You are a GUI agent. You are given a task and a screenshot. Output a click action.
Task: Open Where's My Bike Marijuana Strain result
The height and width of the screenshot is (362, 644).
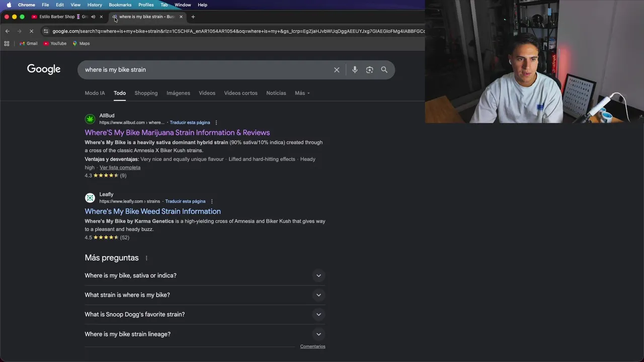click(x=177, y=133)
